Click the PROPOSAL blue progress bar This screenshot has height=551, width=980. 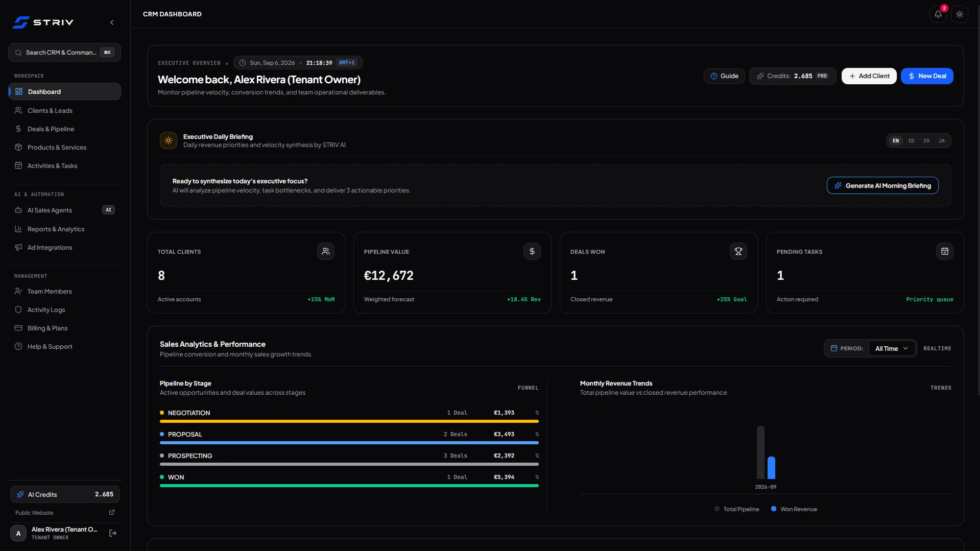tap(349, 443)
